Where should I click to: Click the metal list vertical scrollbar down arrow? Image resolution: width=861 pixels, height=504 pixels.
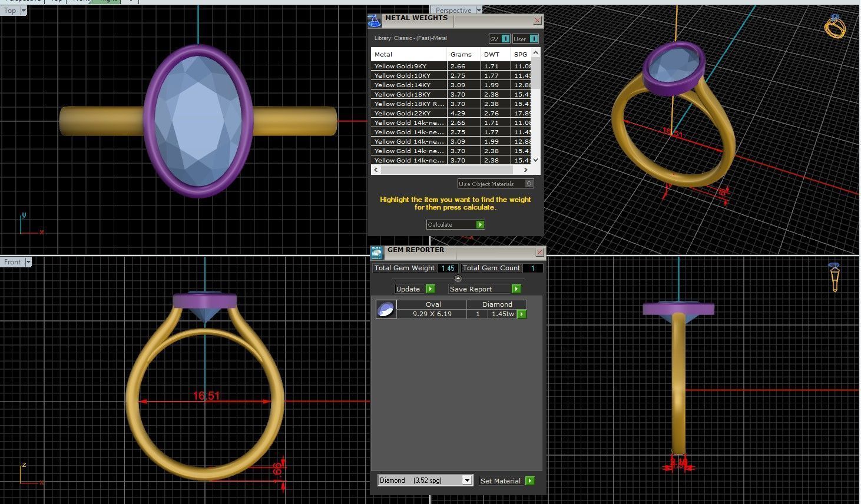coord(535,160)
